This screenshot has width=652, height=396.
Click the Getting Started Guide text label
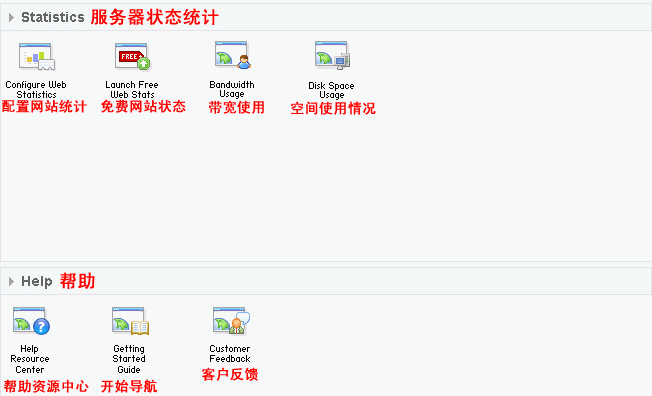coord(129,359)
